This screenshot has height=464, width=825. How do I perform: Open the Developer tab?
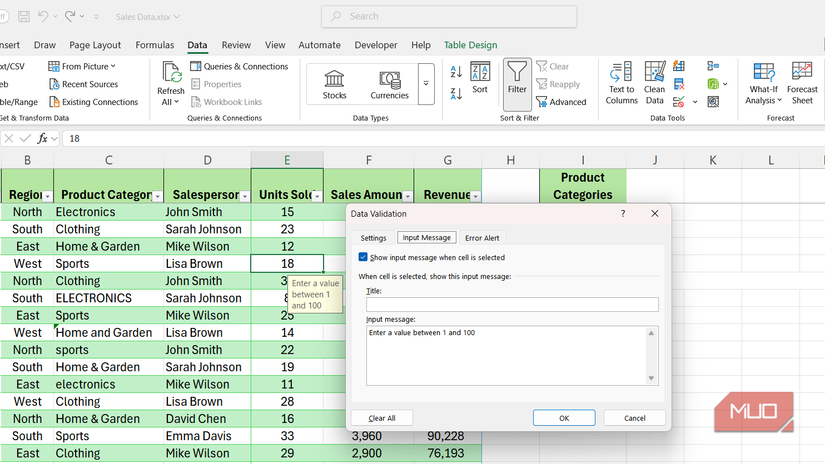coord(376,45)
